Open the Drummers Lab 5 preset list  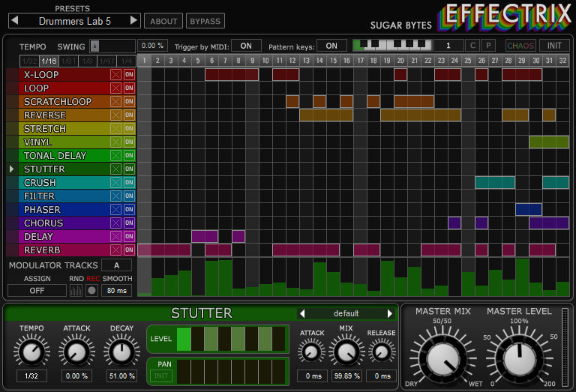click(x=74, y=21)
